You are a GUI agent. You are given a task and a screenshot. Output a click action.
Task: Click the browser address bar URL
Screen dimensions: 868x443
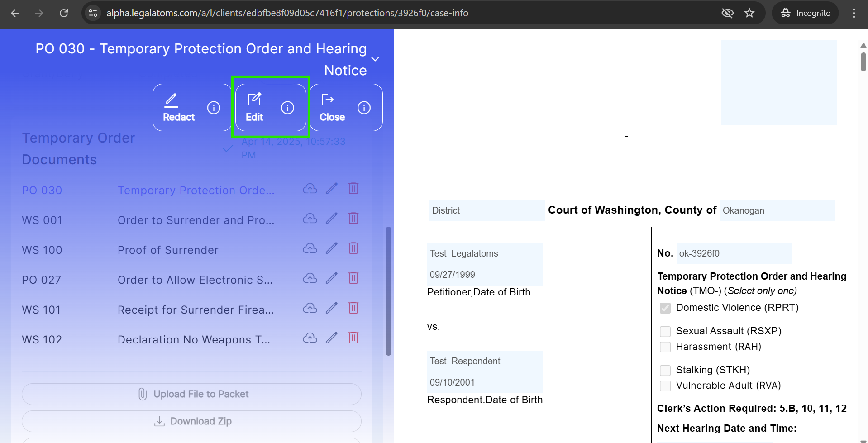(x=287, y=13)
